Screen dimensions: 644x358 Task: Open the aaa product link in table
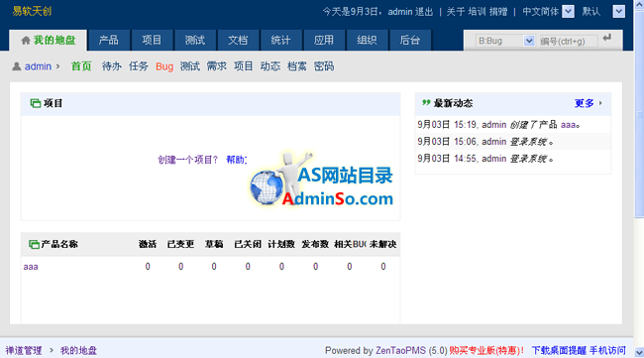[31, 267]
